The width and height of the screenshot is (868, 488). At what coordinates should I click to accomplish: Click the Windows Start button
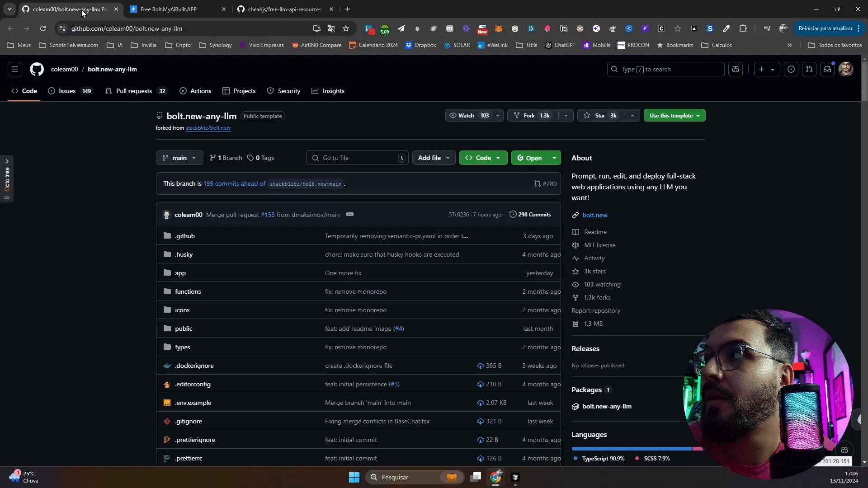[354, 477]
